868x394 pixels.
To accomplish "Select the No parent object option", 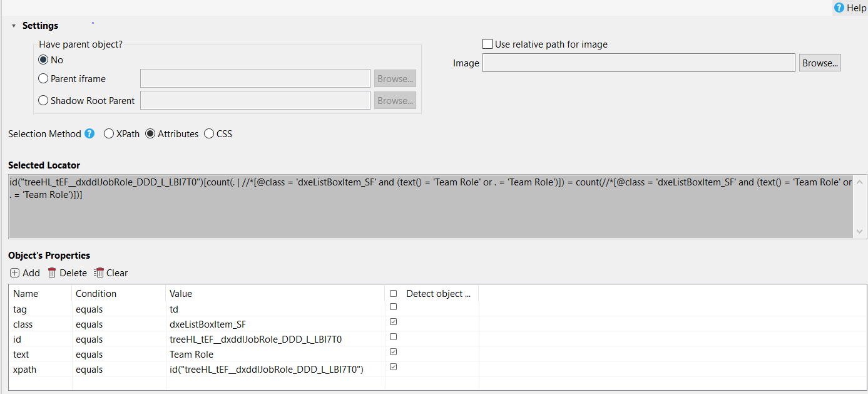I will point(43,60).
